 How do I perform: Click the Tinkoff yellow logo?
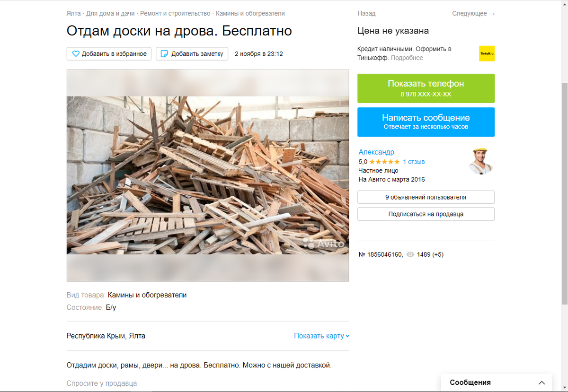(487, 53)
